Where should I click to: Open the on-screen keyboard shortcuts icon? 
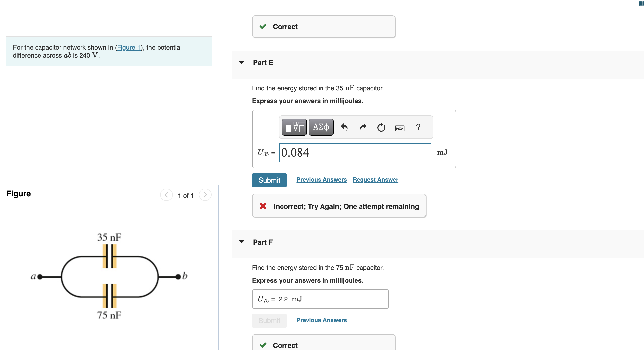click(x=400, y=128)
